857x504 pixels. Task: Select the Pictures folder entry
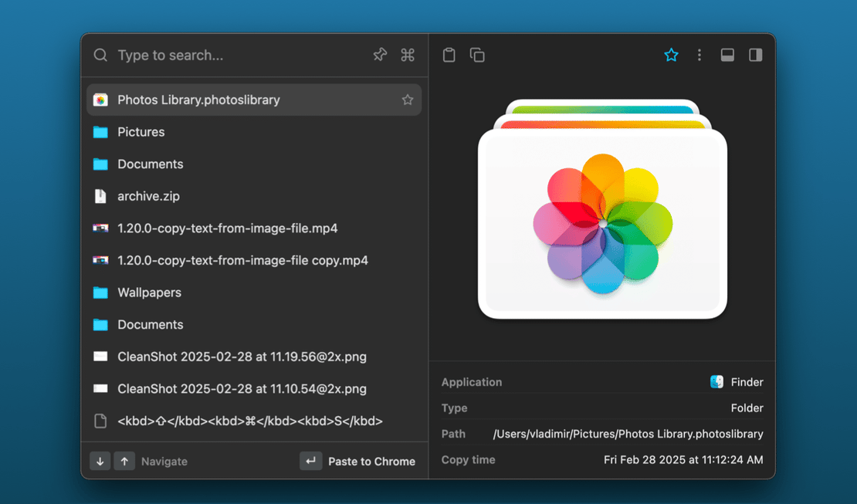[x=254, y=132]
